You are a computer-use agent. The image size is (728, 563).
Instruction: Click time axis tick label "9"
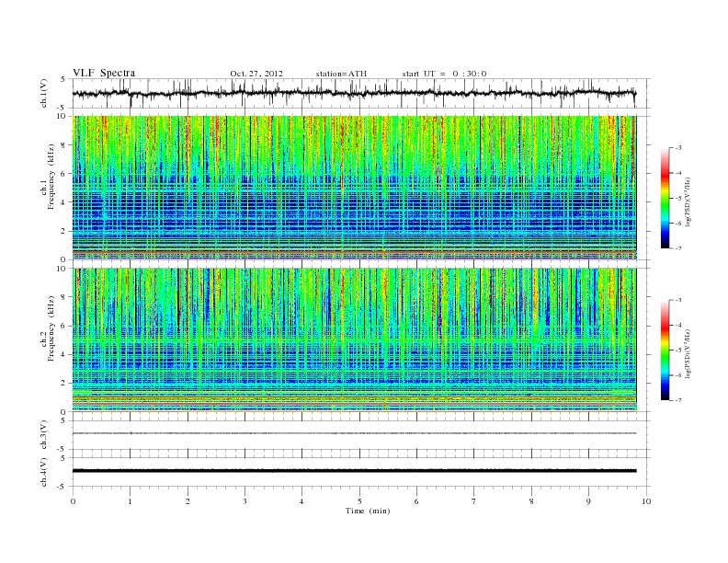pyautogui.click(x=588, y=501)
